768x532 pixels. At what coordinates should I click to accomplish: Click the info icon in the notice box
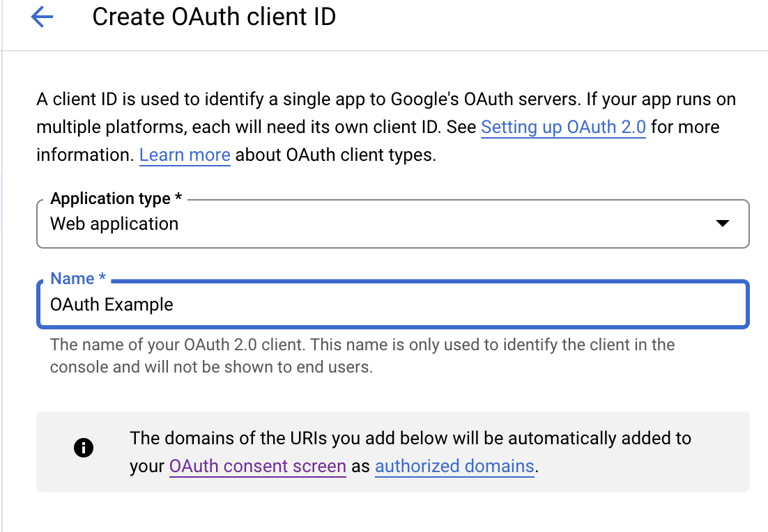tap(84, 448)
